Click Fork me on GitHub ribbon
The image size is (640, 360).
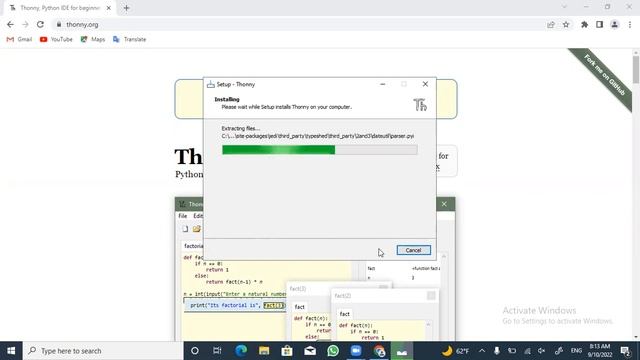click(x=604, y=75)
